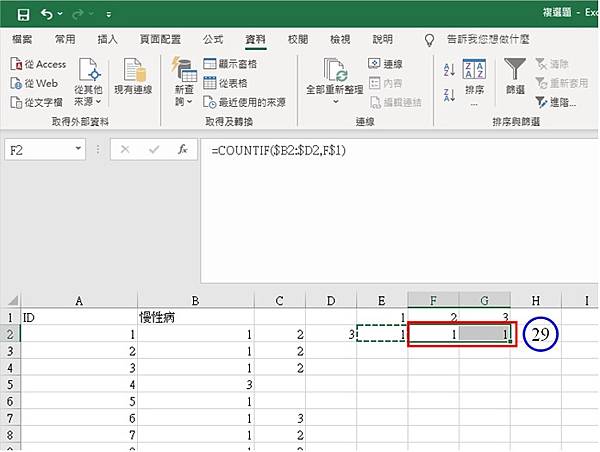Click the Tell Me lightbulb search box
The width and height of the screenshot is (600, 452).
478,39
